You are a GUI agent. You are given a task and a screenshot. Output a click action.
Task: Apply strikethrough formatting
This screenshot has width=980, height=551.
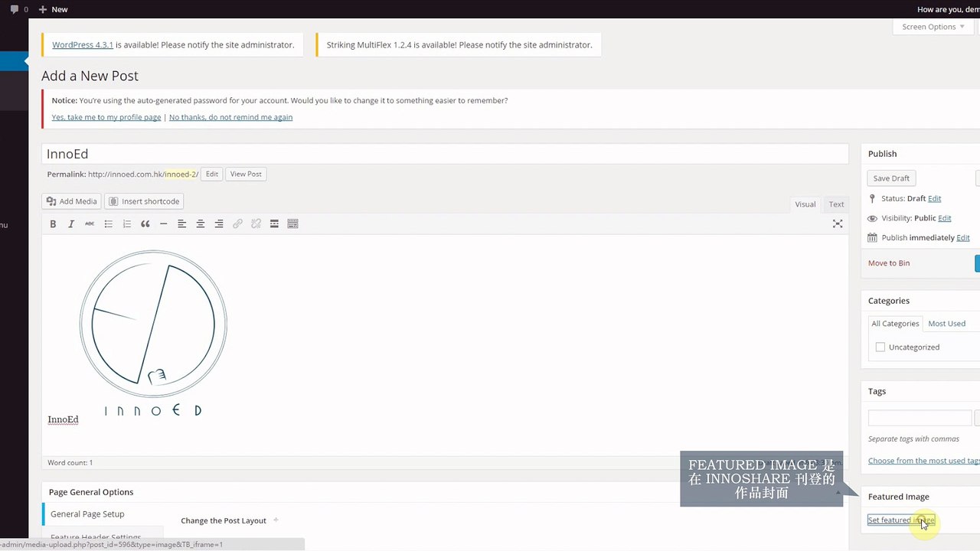(x=90, y=223)
